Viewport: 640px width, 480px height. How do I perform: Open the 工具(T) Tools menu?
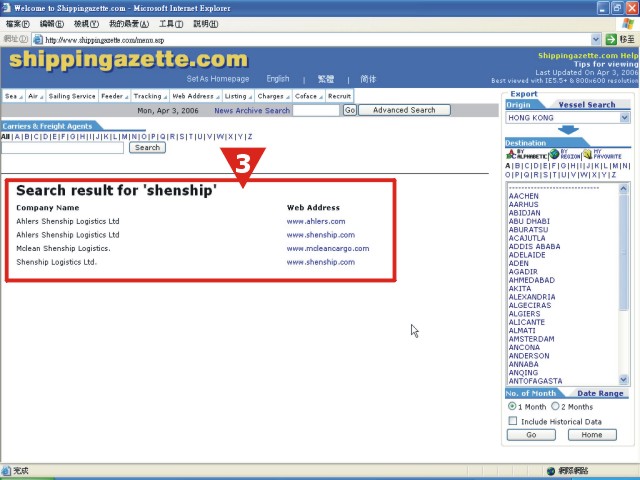point(171,24)
